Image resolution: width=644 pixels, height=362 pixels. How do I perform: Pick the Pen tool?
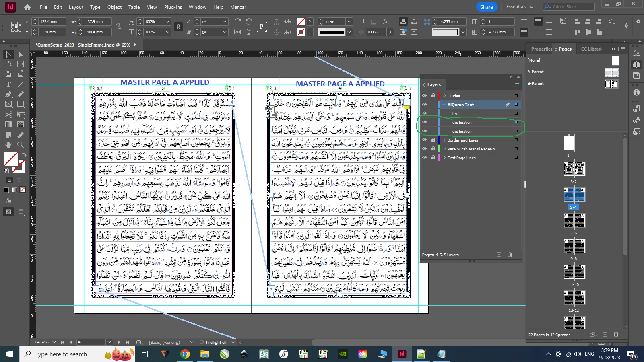(x=8, y=94)
